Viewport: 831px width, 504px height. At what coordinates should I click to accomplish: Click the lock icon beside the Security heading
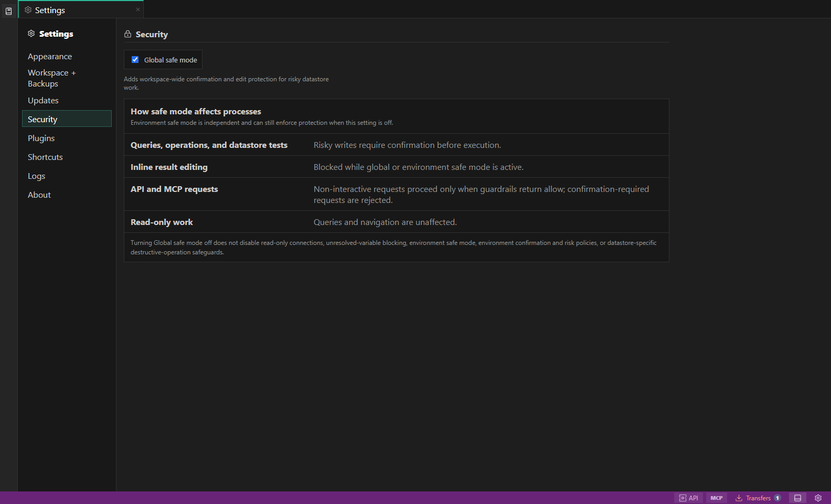click(x=127, y=34)
